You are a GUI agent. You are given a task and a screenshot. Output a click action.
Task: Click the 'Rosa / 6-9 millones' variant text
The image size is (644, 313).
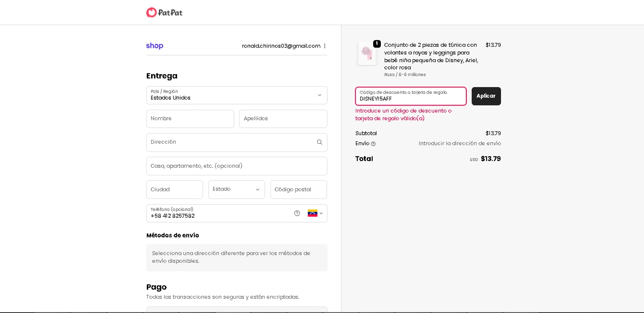point(405,75)
